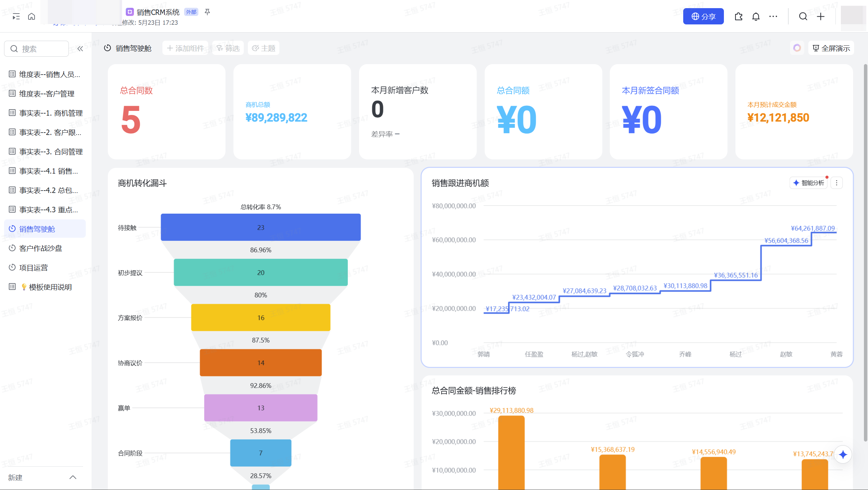Expand the 新建 menu at sidebar bottom
868x490 pixels.
[73, 477]
